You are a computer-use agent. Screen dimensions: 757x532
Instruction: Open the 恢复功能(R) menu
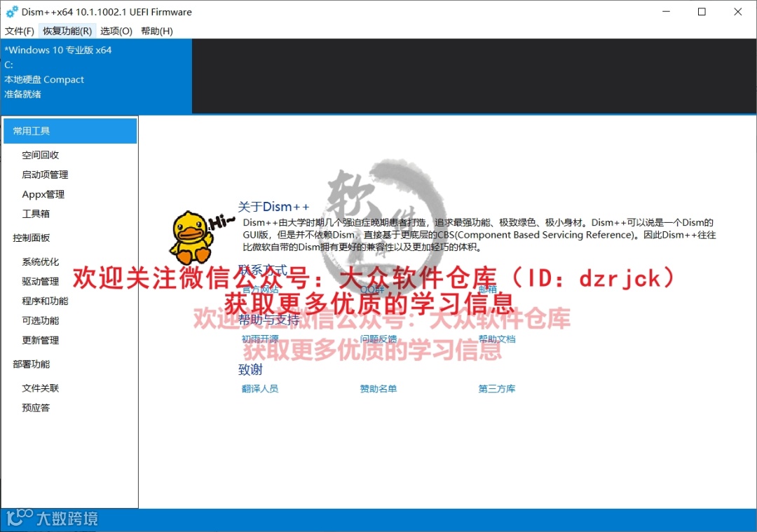pyautogui.click(x=67, y=31)
